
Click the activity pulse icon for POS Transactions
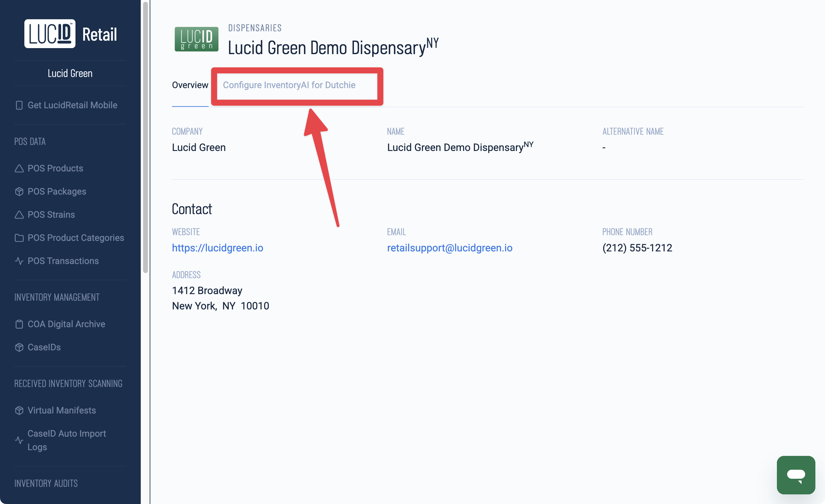(x=19, y=261)
